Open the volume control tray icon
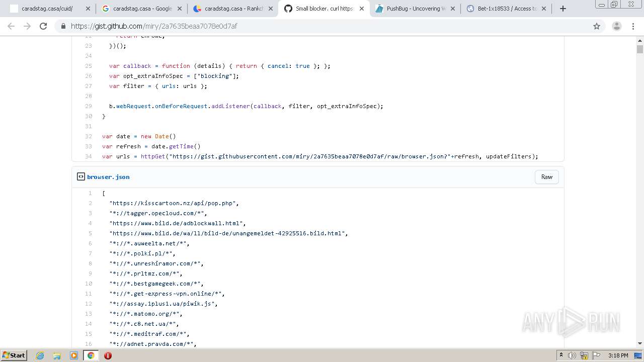This screenshot has height=362, width=644. [572, 355]
